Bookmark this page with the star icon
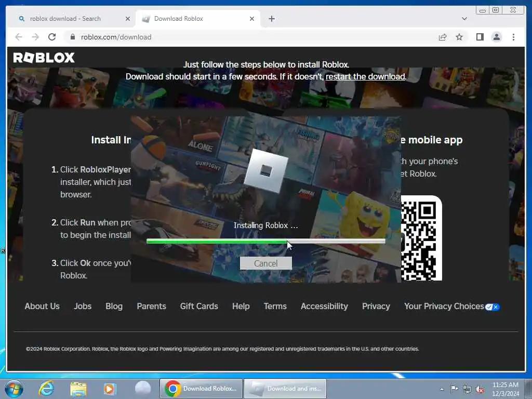This screenshot has height=399, width=532. click(459, 37)
